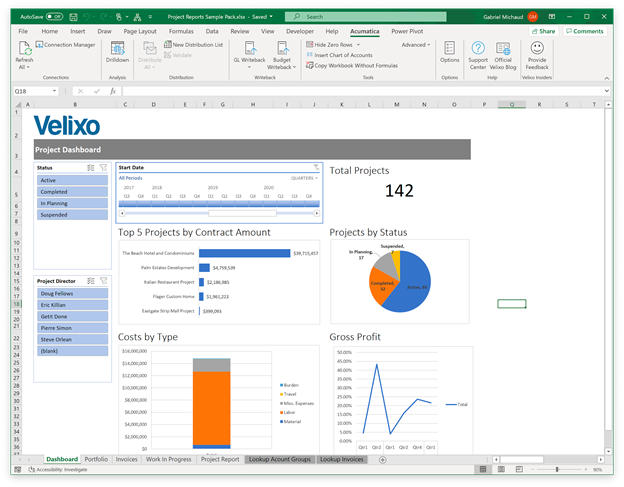Collapse the ribbon with the chevron
The width and height of the screenshot is (624, 487).
coord(606,78)
